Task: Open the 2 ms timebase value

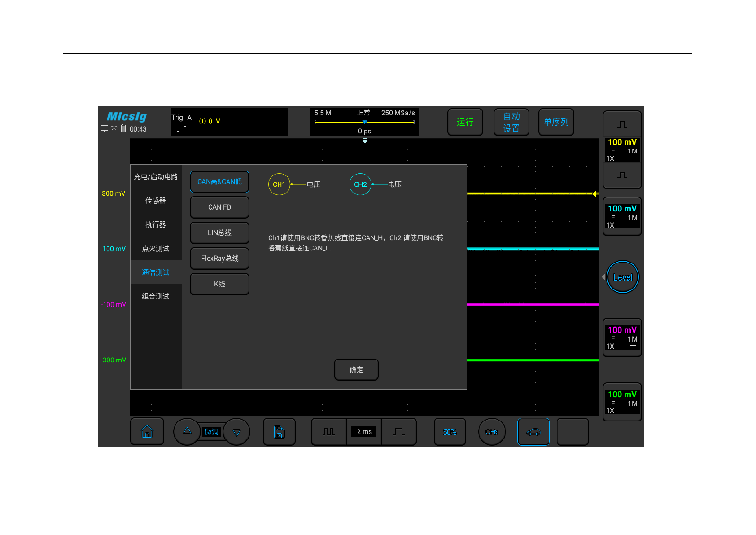Action: pos(364,432)
